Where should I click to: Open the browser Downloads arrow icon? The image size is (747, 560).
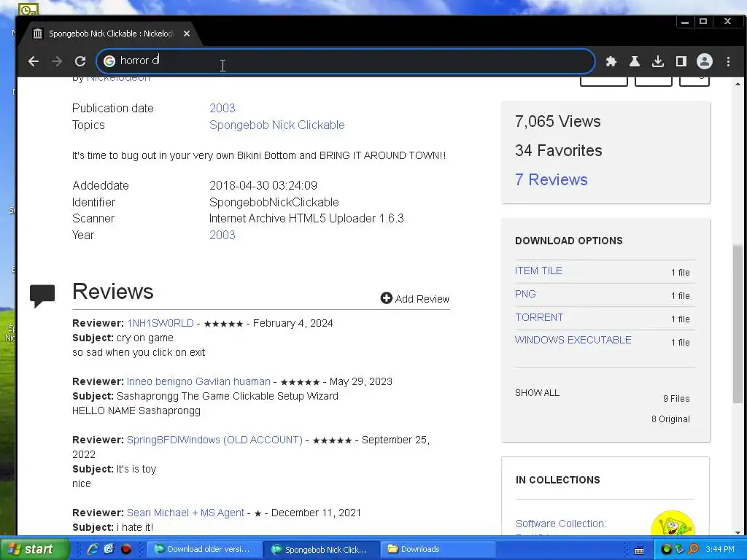[658, 61]
